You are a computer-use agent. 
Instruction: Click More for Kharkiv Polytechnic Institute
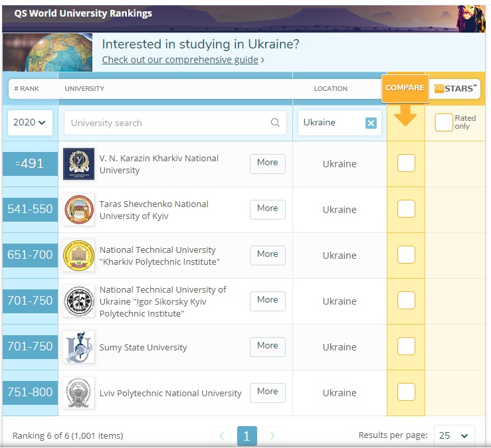(x=267, y=256)
